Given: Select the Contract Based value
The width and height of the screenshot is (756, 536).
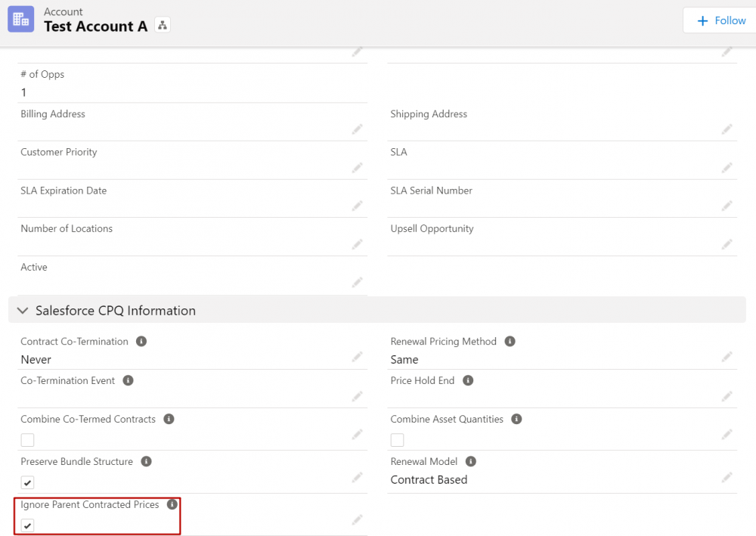Looking at the screenshot, I should click(x=429, y=479).
